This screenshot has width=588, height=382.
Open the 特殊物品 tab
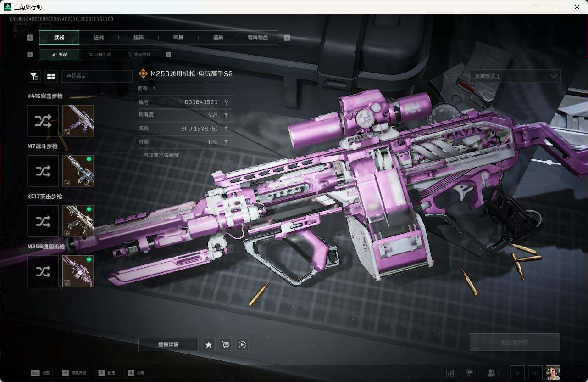pyautogui.click(x=258, y=38)
